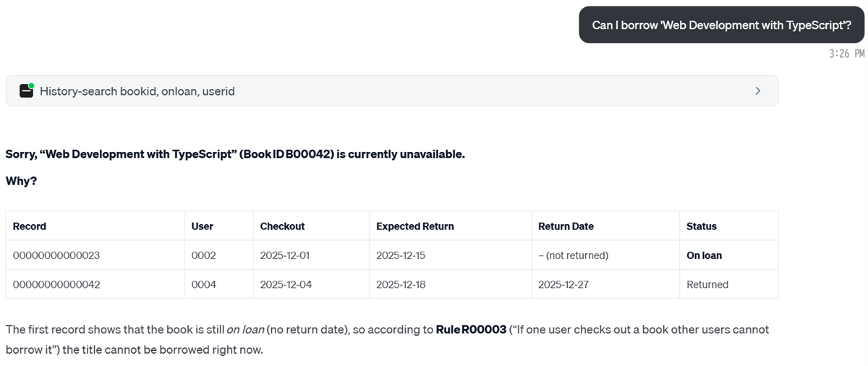Viewport: 868px width, 366px height.
Task: Click the History-search tool icon
Action: 27,90
